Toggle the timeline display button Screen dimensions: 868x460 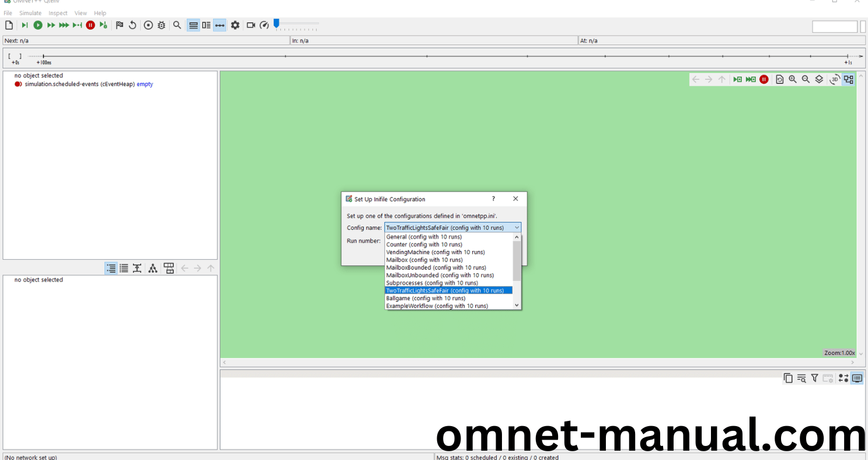(x=219, y=25)
